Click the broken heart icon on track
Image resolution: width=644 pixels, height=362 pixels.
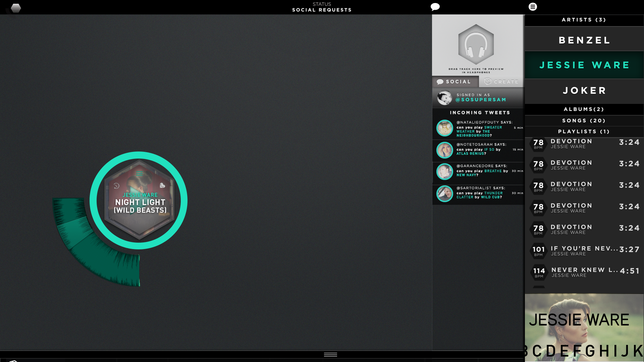pos(162,185)
